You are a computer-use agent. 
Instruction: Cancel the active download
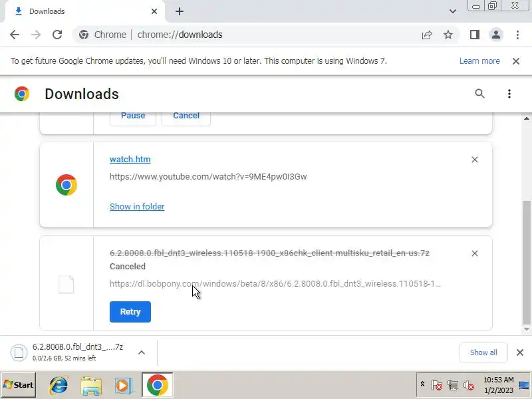tap(186, 117)
